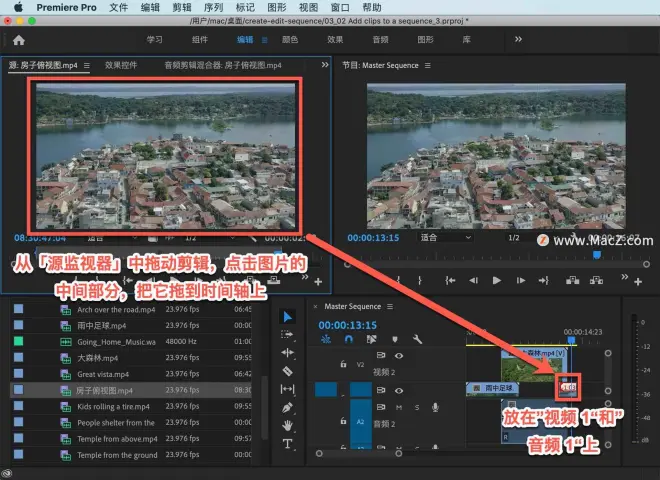Show hidden Source panel tabs chevron

(325, 65)
